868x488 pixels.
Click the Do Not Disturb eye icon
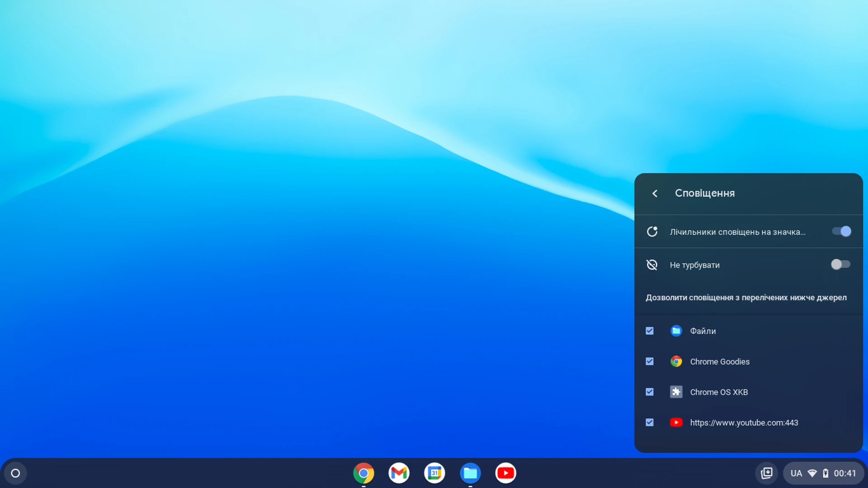coord(652,265)
